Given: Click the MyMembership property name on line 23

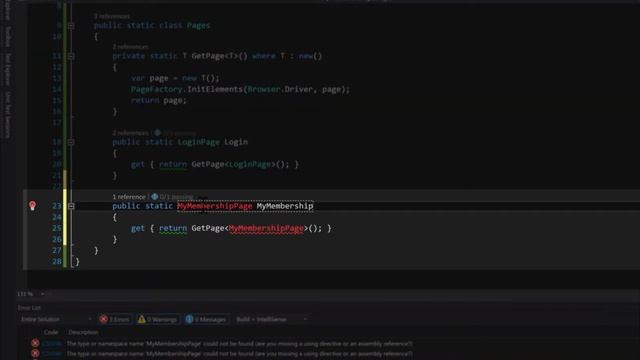Looking at the screenshot, I should pyautogui.click(x=285, y=206).
